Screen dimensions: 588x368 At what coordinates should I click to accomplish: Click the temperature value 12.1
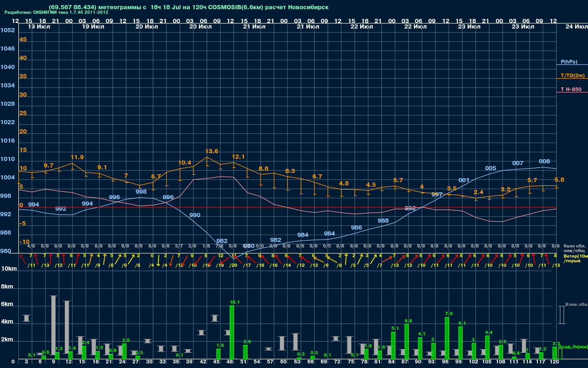tap(238, 157)
